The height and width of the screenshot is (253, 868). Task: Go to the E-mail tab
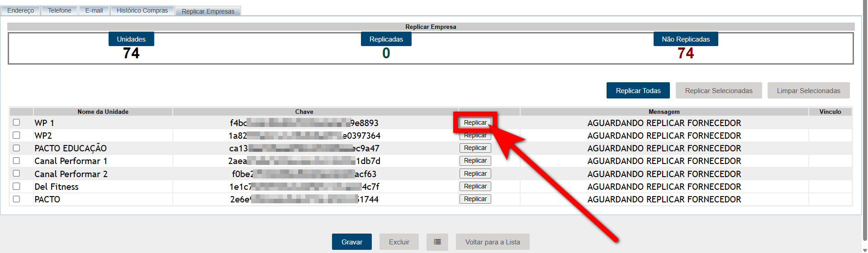click(x=94, y=10)
